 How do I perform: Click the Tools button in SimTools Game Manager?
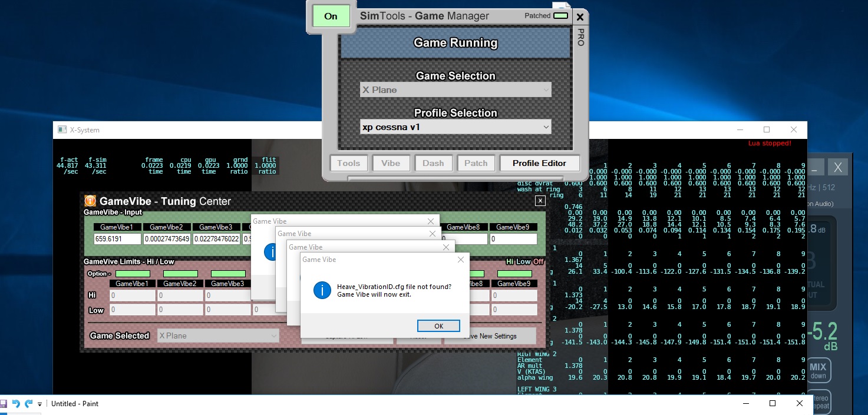[349, 163]
